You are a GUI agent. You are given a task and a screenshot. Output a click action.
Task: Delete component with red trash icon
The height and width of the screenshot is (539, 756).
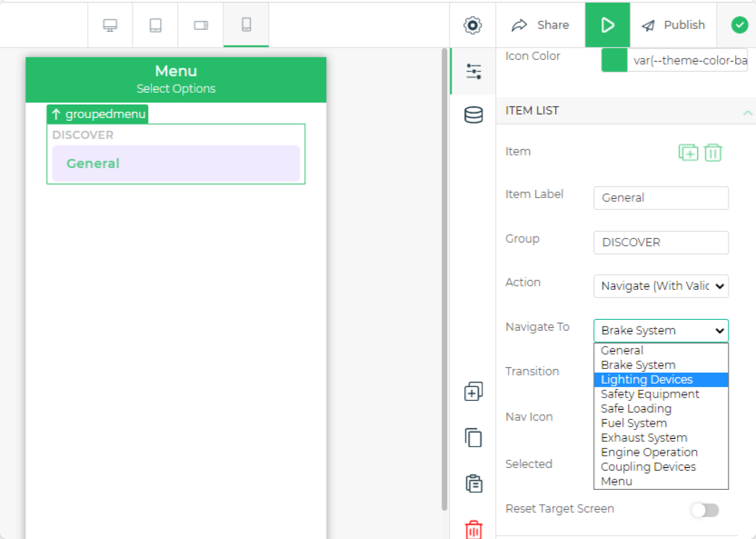(473, 529)
